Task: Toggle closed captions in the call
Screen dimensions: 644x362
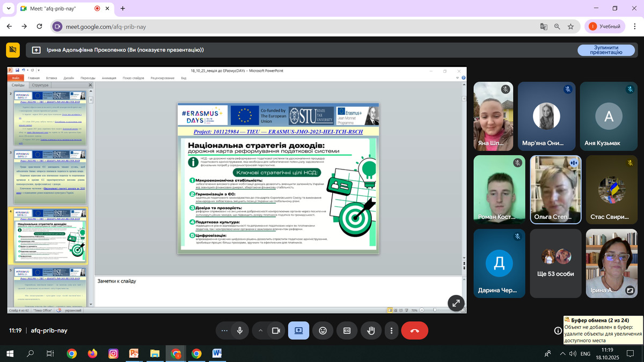Action: [347, 331]
